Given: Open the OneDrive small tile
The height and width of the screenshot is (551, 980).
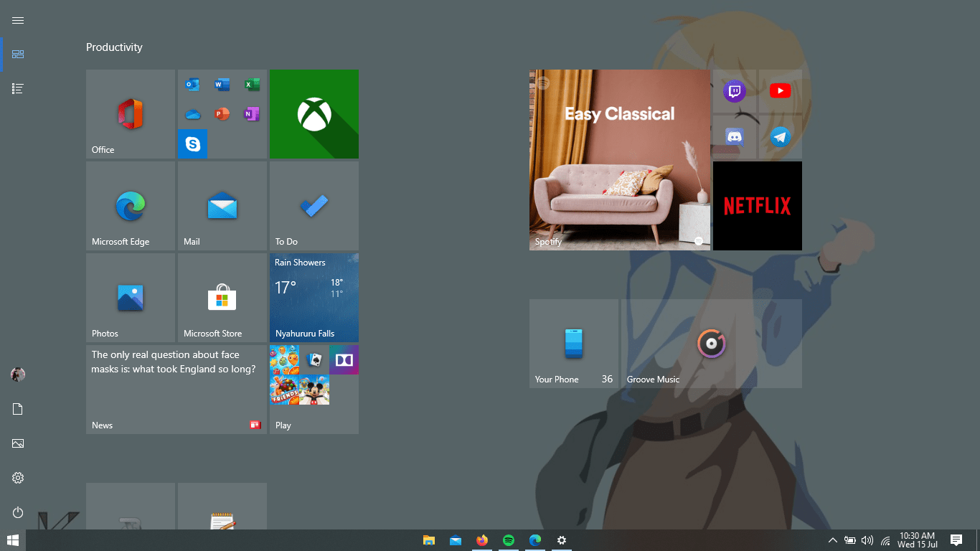Looking at the screenshot, I should tap(192, 114).
